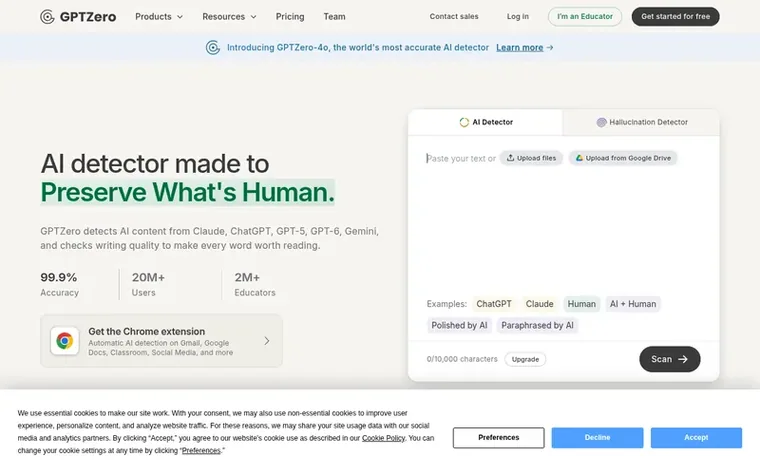The height and width of the screenshot is (475, 760).
Task: Load the ChatGPT example text
Action: 493,304
